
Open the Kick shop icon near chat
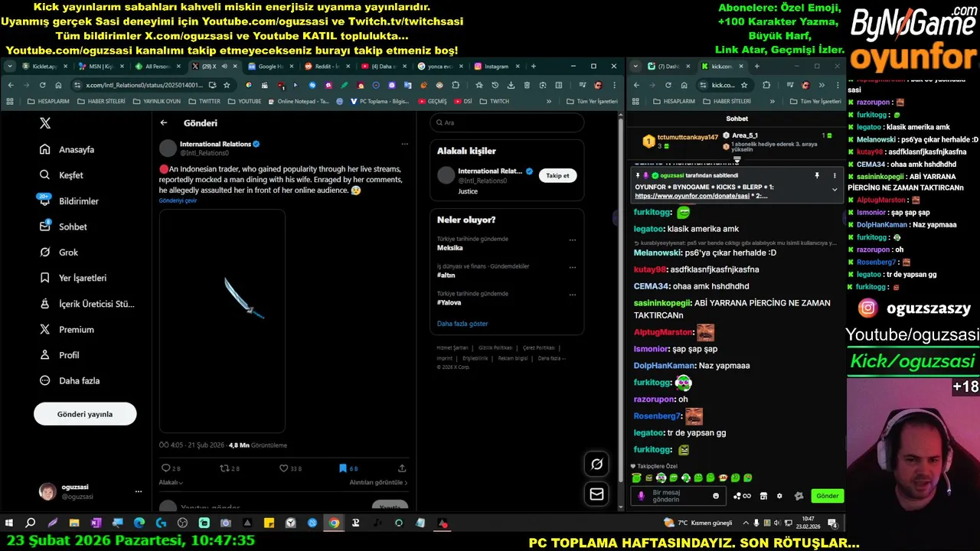pyautogui.click(x=763, y=496)
